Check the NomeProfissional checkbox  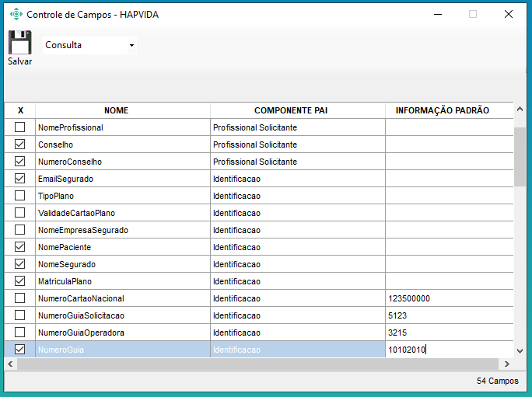(20, 127)
